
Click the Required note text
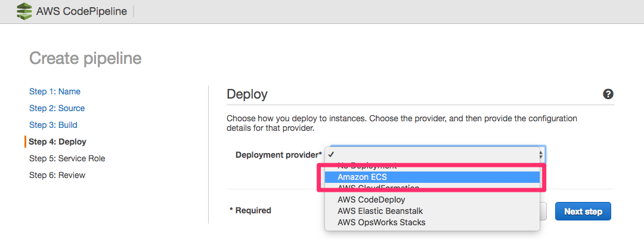(x=250, y=210)
